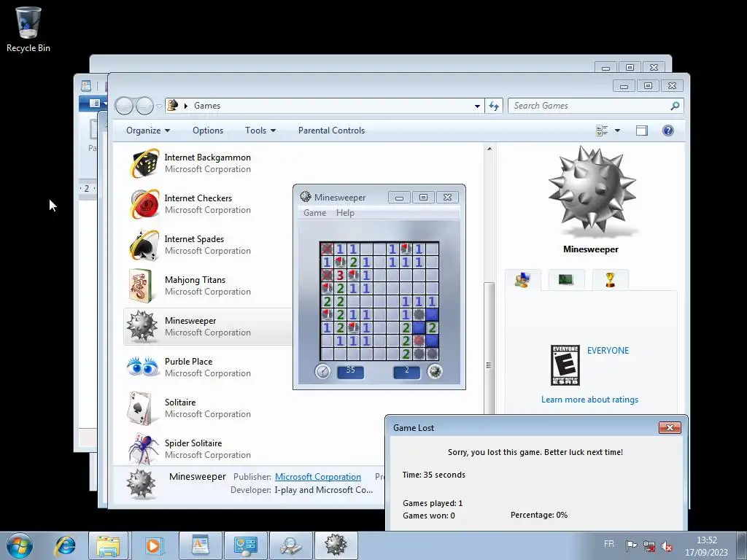Image resolution: width=747 pixels, height=560 pixels.
Task: Open Parental Controls
Action: coord(332,131)
